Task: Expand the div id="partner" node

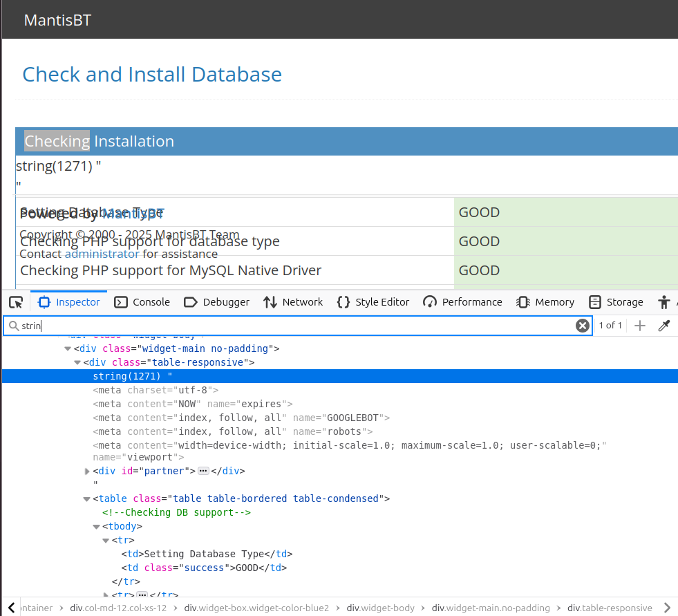Action: [x=87, y=472]
